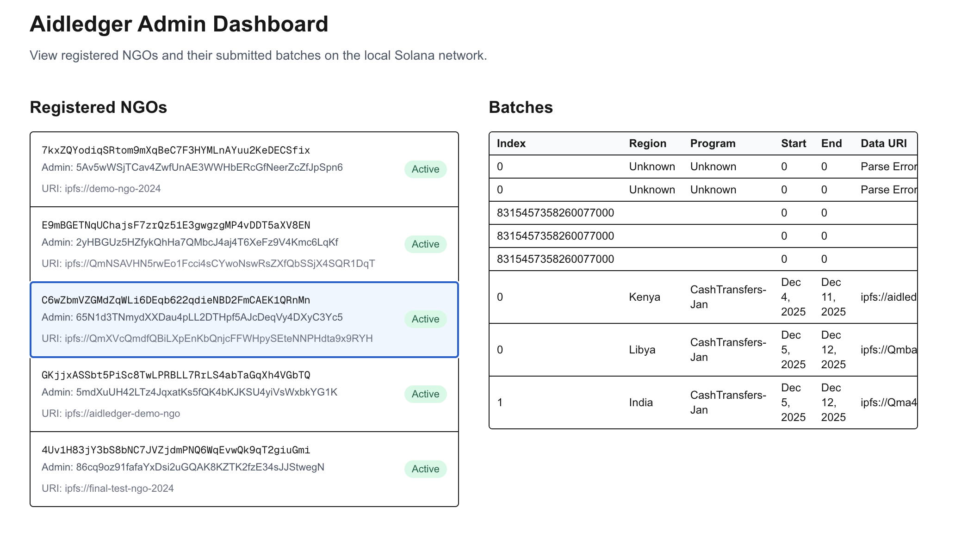Click Active badge on aidledger-demo-ngo entry
This screenshot has width=980, height=557.
425,394
